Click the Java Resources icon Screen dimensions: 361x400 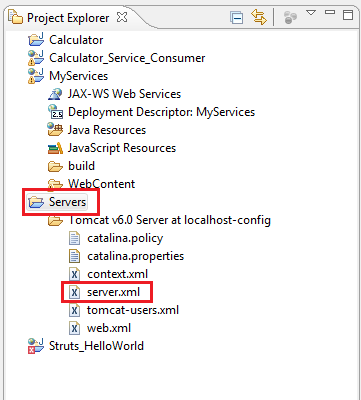click(x=55, y=130)
